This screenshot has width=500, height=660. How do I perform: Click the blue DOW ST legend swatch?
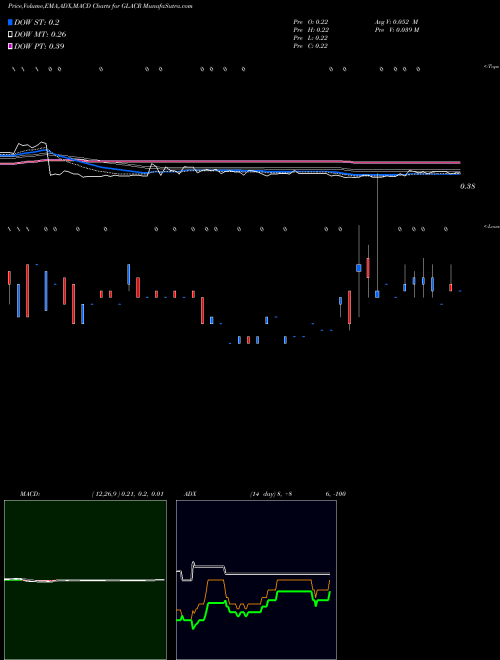click(x=10, y=23)
